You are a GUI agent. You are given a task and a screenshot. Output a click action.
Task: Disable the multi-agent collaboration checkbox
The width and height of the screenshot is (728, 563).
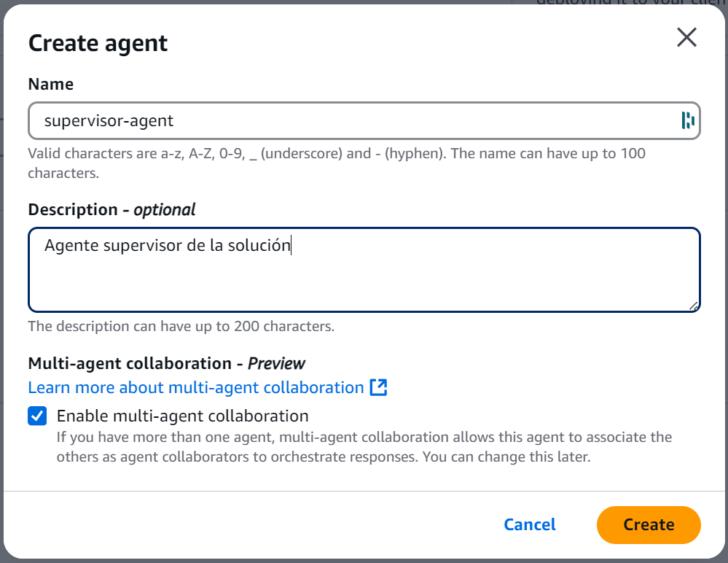(36, 416)
